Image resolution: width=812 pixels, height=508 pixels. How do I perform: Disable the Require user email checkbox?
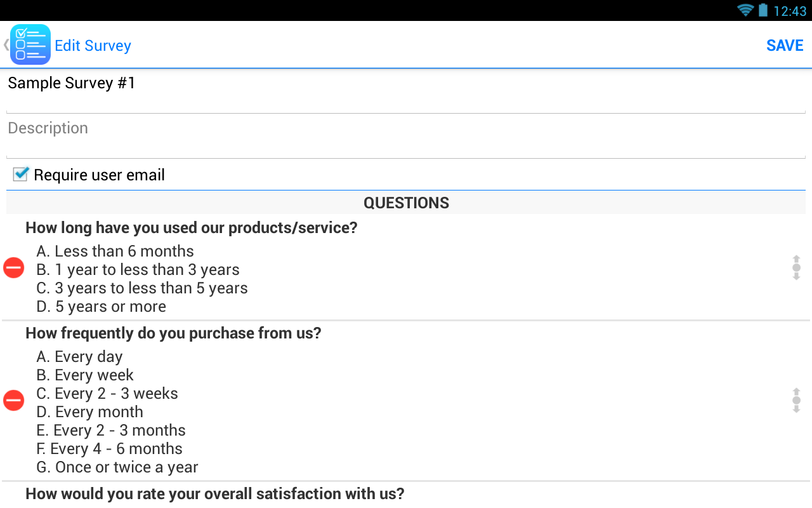point(20,174)
